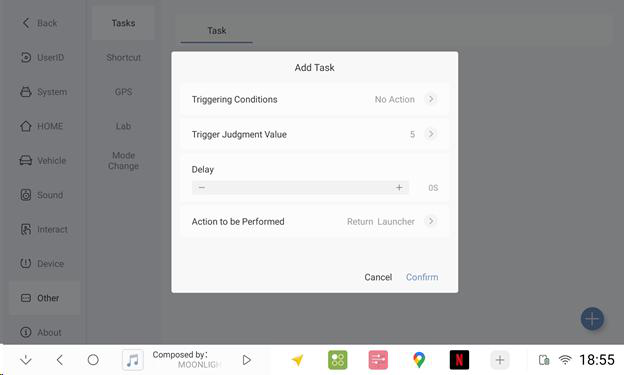This screenshot has width=624, height=375.
Task: Open Interact settings icon
Action: point(25,229)
